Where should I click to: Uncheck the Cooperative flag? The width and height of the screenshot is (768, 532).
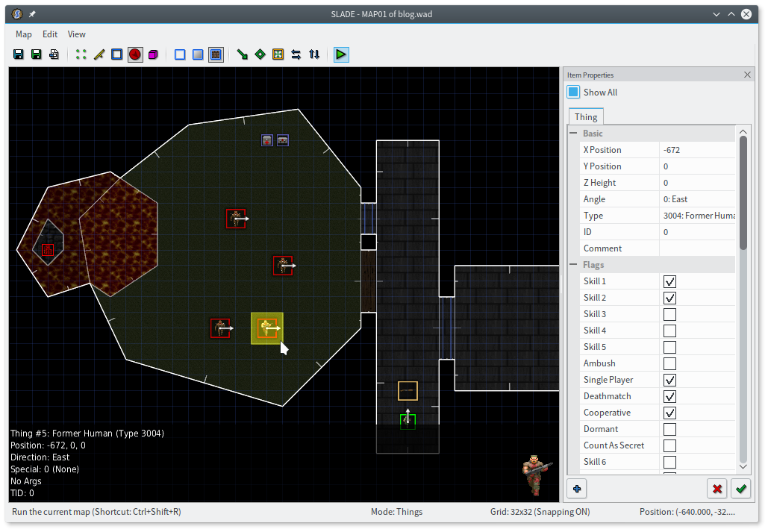tap(669, 413)
